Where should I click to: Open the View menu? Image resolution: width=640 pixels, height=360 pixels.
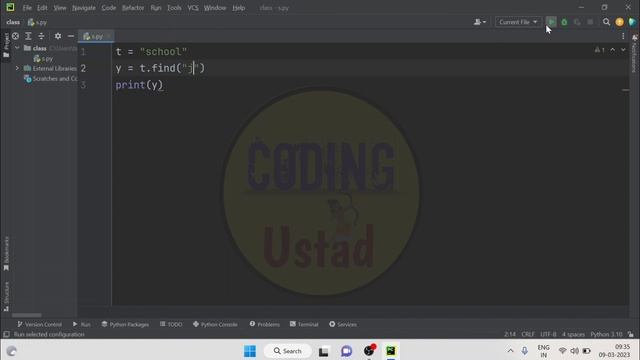point(60,8)
